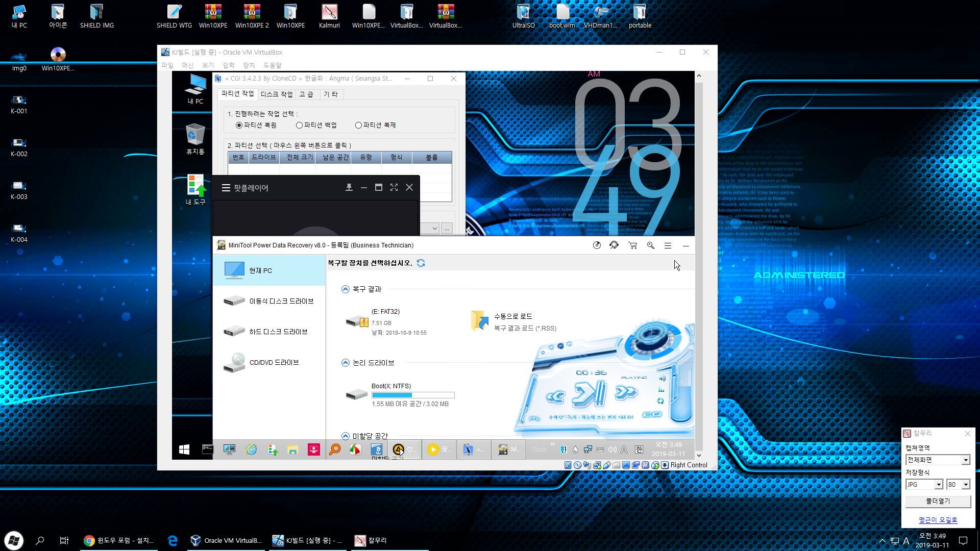Open the quality 80 dropdown
This screenshot has width=980, height=551.
pyautogui.click(x=966, y=485)
